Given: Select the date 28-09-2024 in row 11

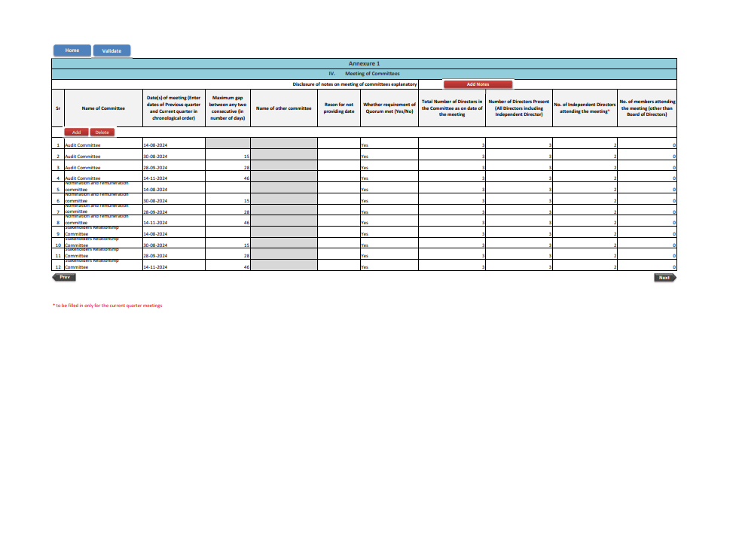Looking at the screenshot, I should (173, 254).
